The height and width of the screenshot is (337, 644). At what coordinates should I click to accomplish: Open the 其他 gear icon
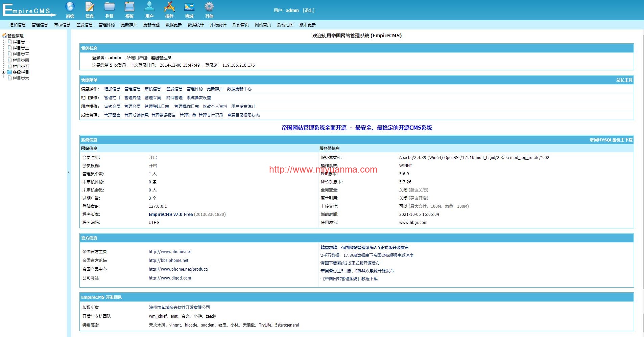tap(209, 7)
